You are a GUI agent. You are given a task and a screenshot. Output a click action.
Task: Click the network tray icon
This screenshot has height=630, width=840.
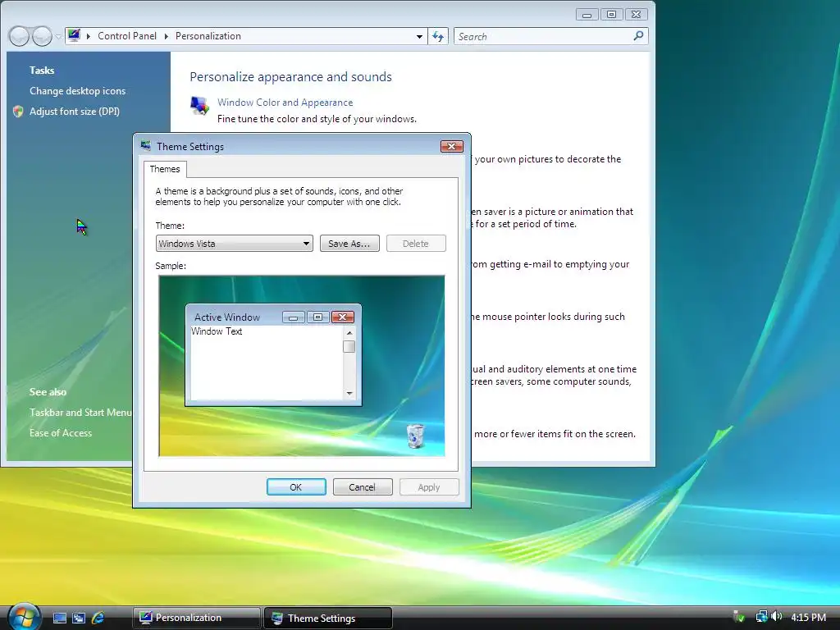pos(761,617)
